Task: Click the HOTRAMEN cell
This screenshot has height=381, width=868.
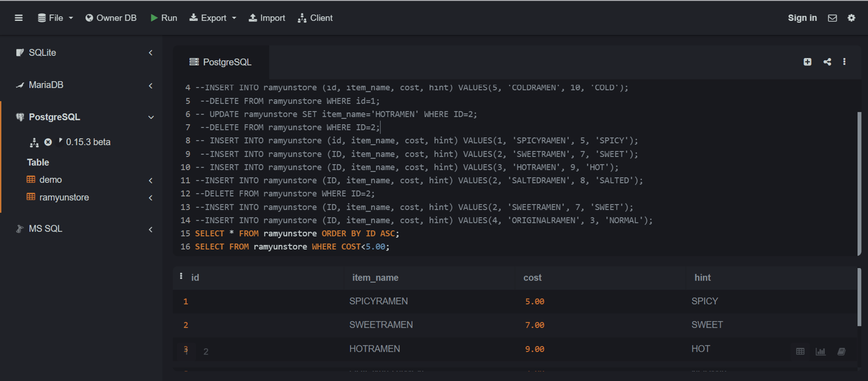Action: tap(375, 349)
